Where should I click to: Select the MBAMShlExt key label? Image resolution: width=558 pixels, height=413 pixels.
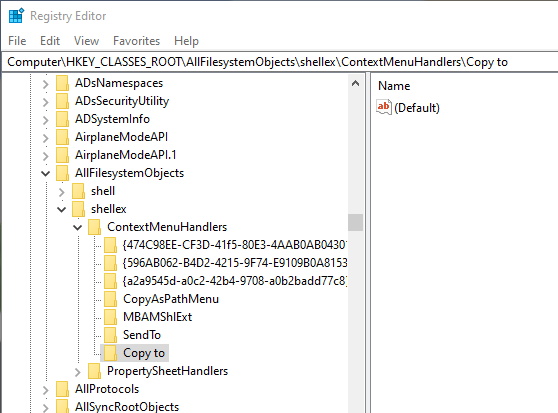(157, 317)
